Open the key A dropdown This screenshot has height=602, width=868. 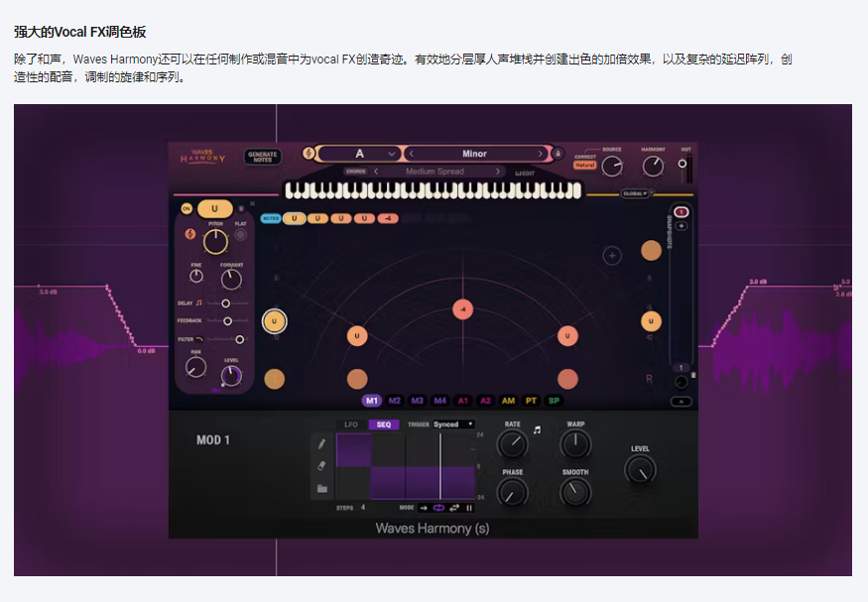tap(359, 154)
